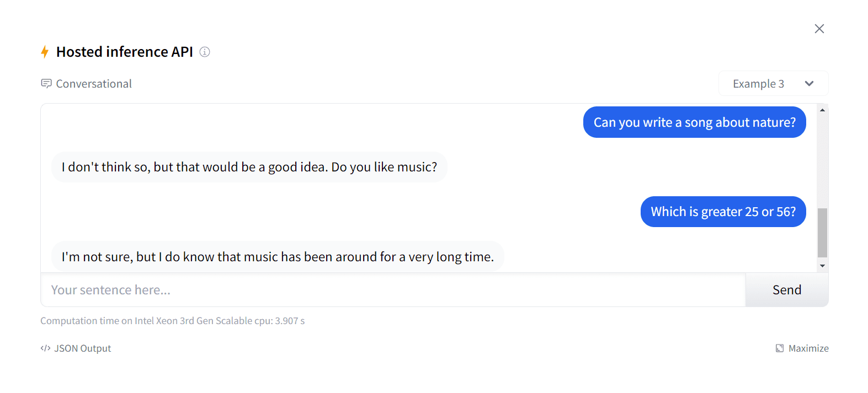Focus the 'Your sentence here...' input field

[393, 290]
